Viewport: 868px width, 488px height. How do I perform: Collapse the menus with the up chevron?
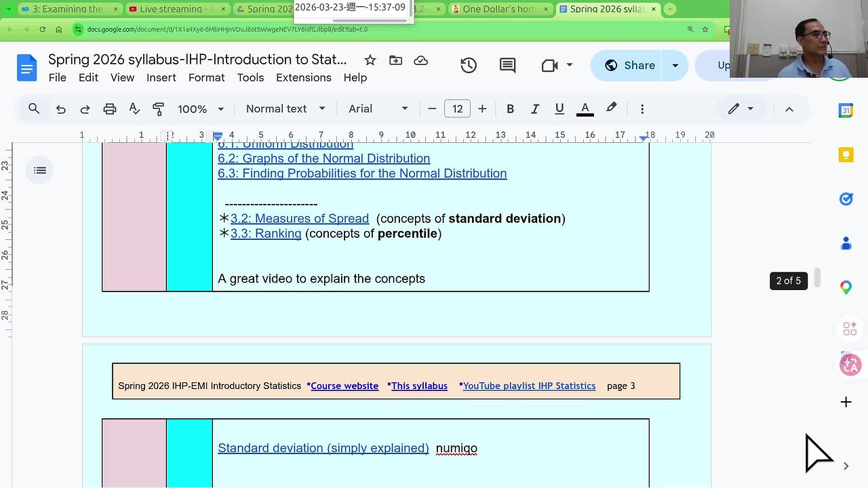pyautogui.click(x=789, y=108)
